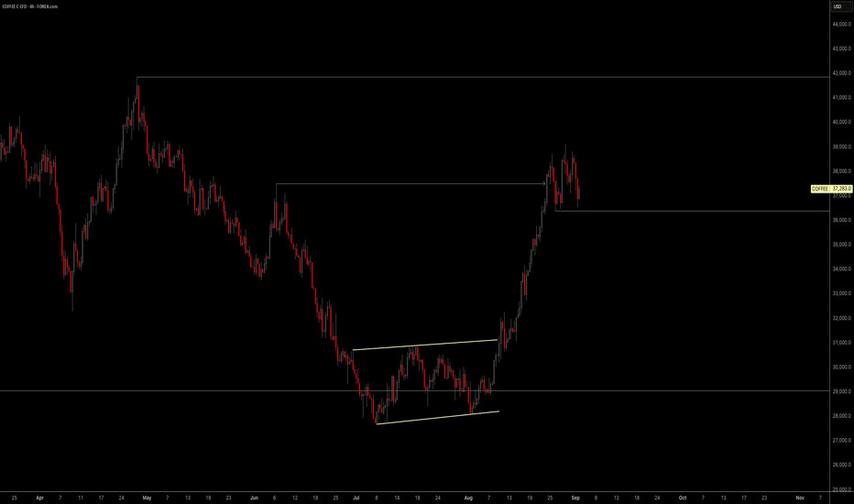Click the Aug label on time axis
Screen dimensions: 854x504
pyautogui.click(x=470, y=497)
